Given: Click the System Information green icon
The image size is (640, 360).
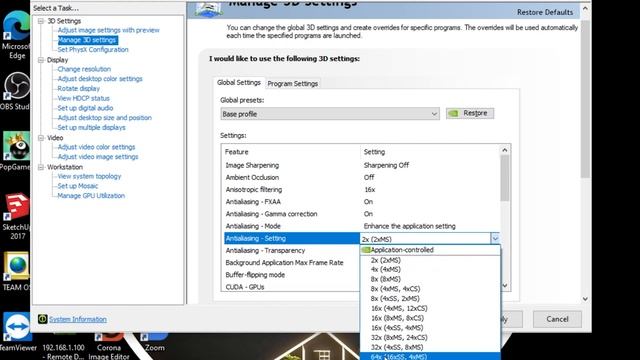Looking at the screenshot, I should 42,319.
